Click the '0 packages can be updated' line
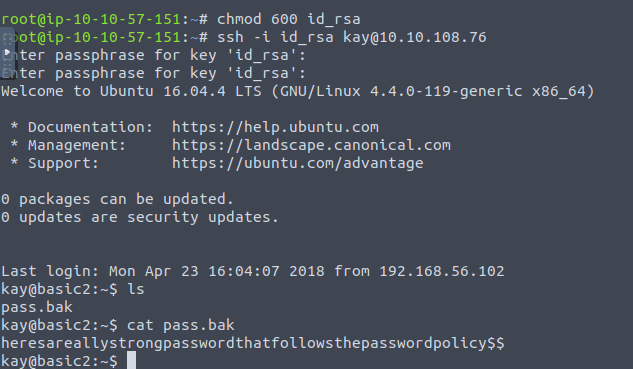 pyautogui.click(x=117, y=199)
